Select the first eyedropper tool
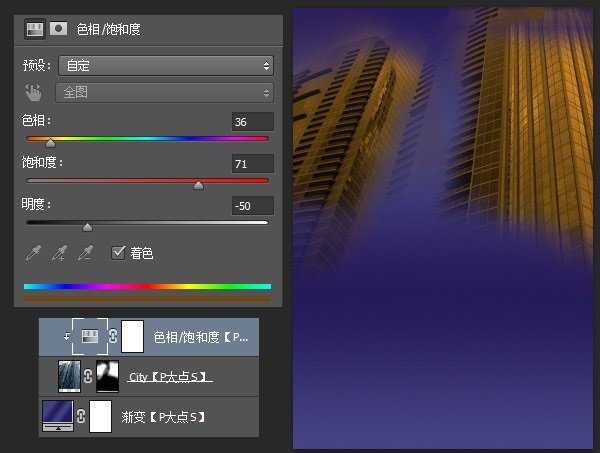This screenshot has width=600, height=453. (x=34, y=254)
